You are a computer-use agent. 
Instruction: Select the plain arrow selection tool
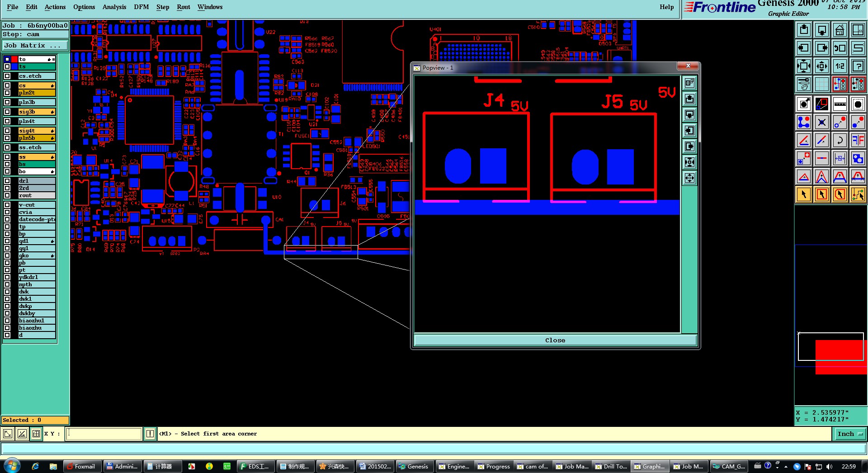[x=804, y=194]
